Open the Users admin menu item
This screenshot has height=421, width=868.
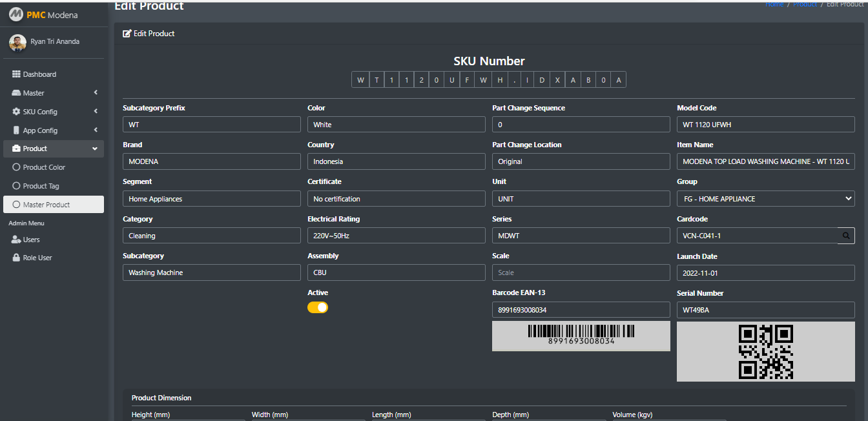(54, 240)
